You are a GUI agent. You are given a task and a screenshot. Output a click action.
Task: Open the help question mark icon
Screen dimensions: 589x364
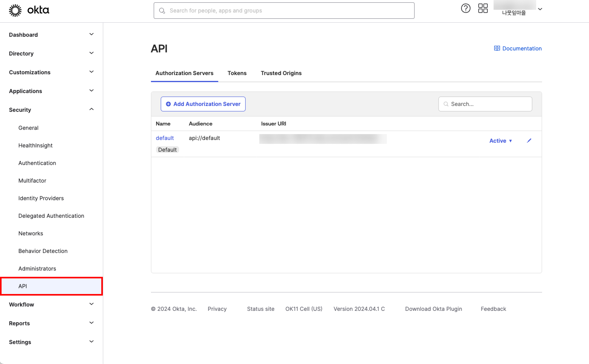465,8
